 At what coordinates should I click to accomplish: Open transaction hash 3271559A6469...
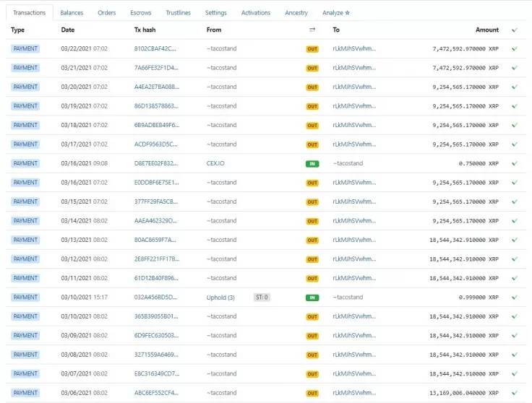[x=156, y=355]
